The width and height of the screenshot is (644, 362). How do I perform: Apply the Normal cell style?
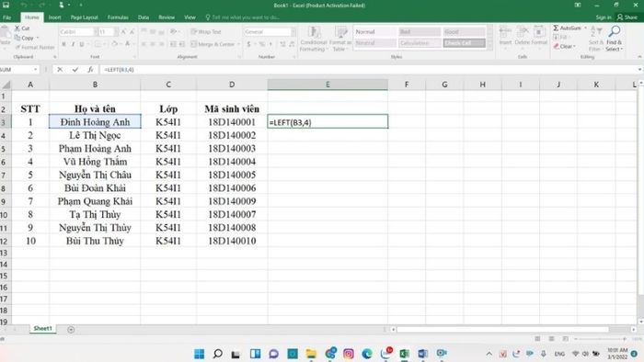point(375,31)
